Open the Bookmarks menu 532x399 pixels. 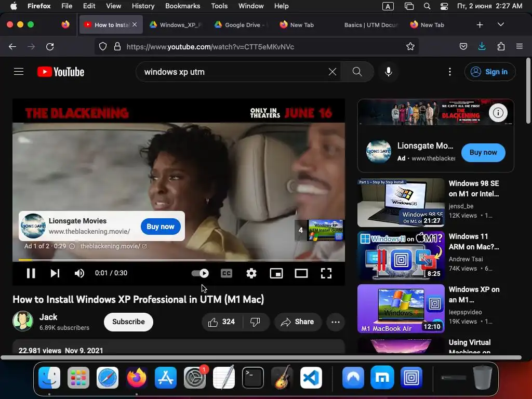[x=182, y=6]
